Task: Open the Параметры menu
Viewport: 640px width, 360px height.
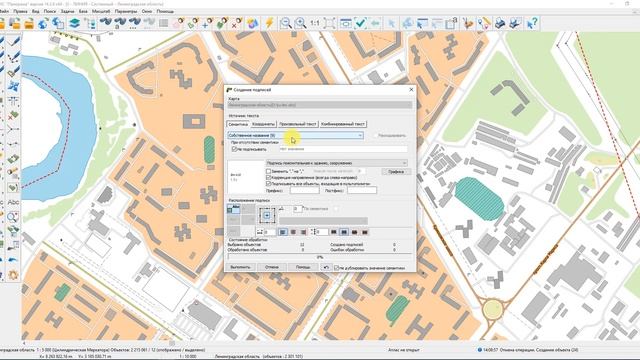Action: [126, 11]
